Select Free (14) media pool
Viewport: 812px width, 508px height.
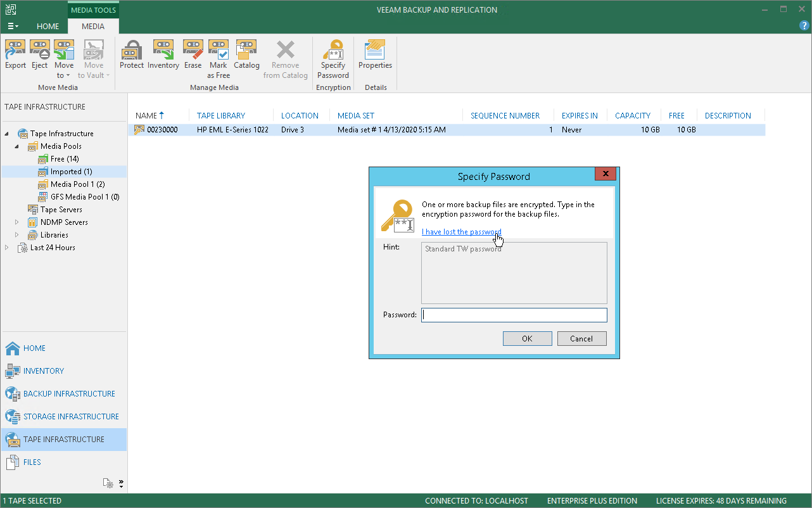point(65,159)
